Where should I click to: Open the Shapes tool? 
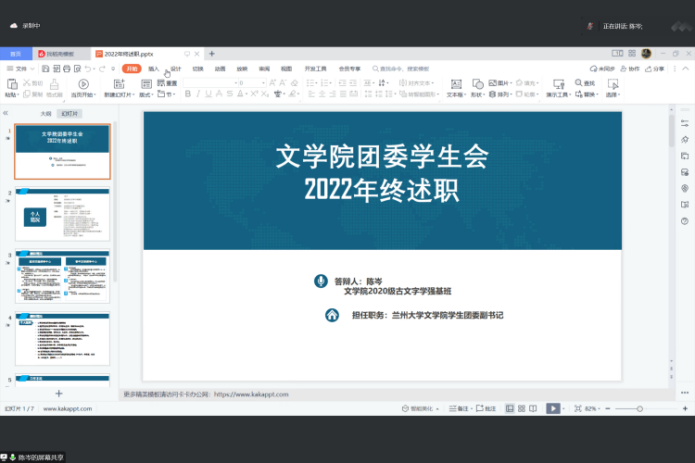[x=477, y=85]
